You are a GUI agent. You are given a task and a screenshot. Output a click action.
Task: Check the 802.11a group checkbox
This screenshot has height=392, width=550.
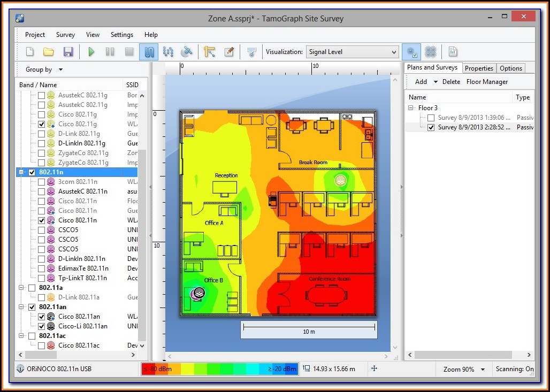32,288
